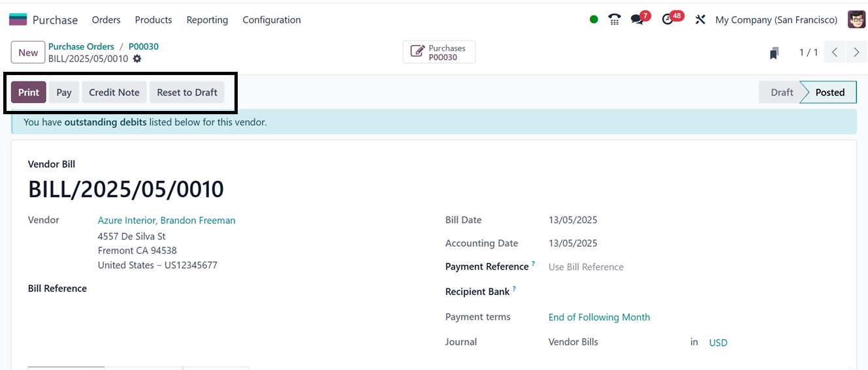The width and height of the screenshot is (868, 370).
Task: Open the Purchase app home icon
Action: (x=18, y=20)
